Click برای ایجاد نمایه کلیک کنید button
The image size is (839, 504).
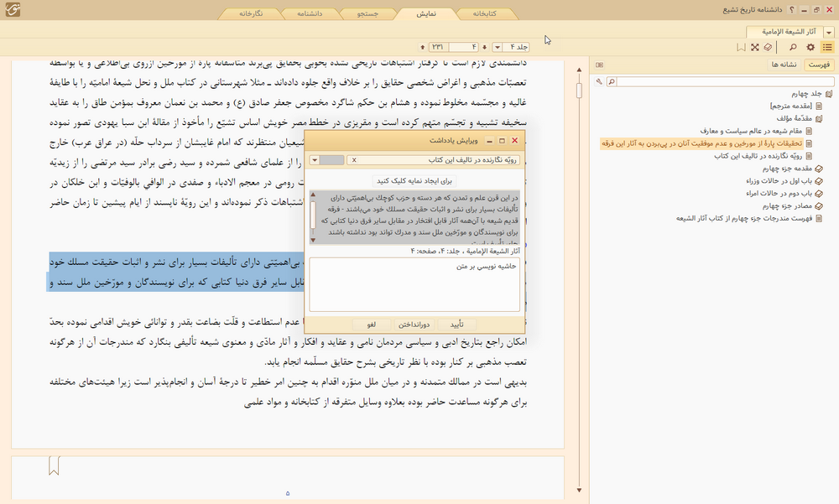pyautogui.click(x=414, y=181)
